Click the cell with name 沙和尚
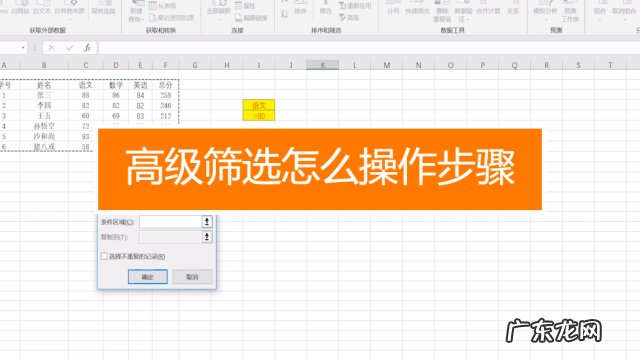 44,136
